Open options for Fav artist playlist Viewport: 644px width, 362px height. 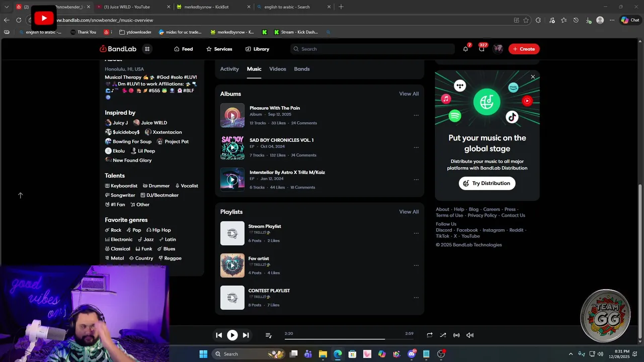[x=416, y=265]
